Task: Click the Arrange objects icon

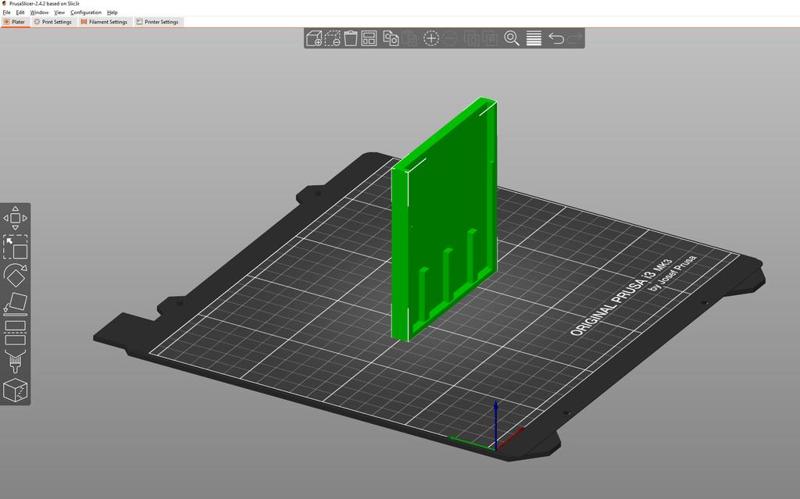Action: [369, 38]
